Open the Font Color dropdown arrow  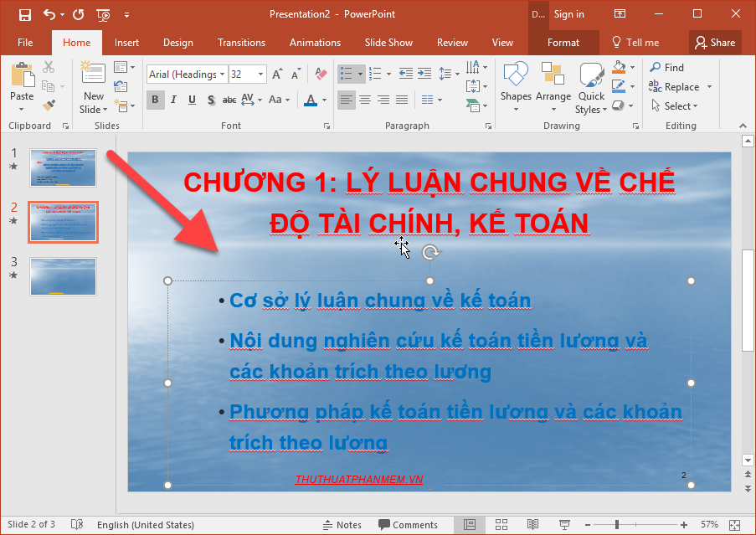pyautogui.click(x=322, y=100)
